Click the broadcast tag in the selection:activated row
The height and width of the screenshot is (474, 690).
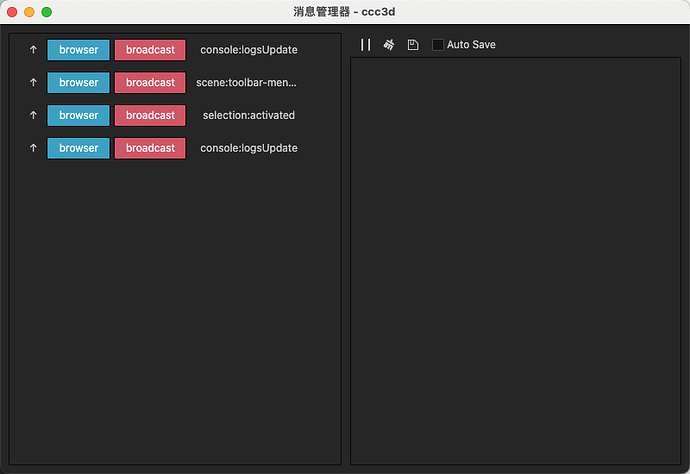(150, 115)
